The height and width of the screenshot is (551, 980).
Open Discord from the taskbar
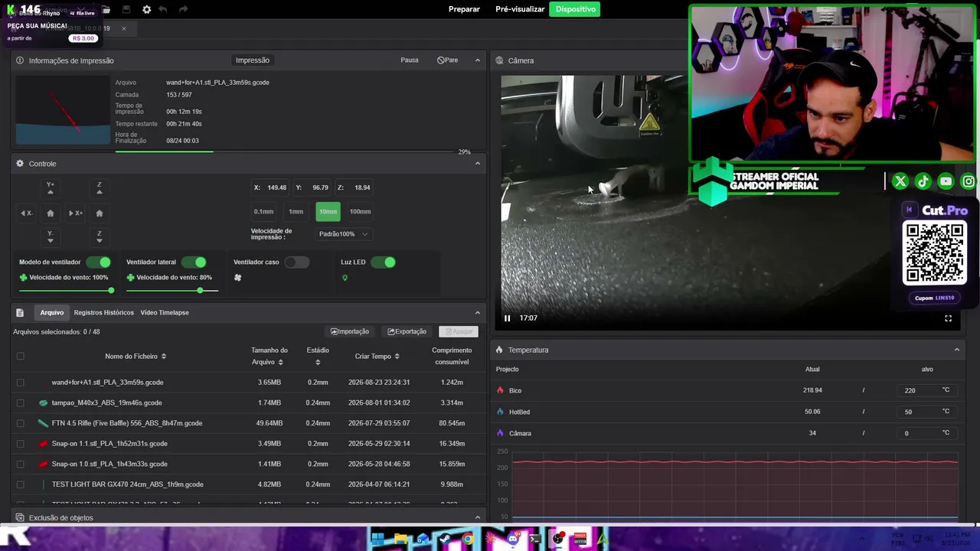click(513, 539)
